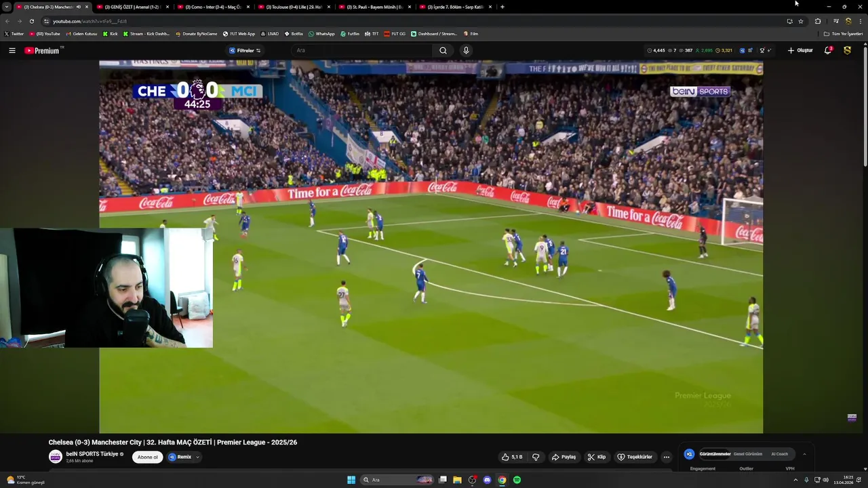The height and width of the screenshot is (488, 868).
Task: Open beIN SPORTS Türkiye channel avatar
Action: tap(56, 457)
